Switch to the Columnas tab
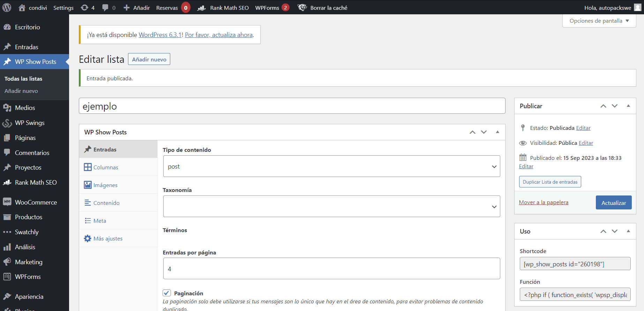The width and height of the screenshot is (644, 311). (106, 168)
